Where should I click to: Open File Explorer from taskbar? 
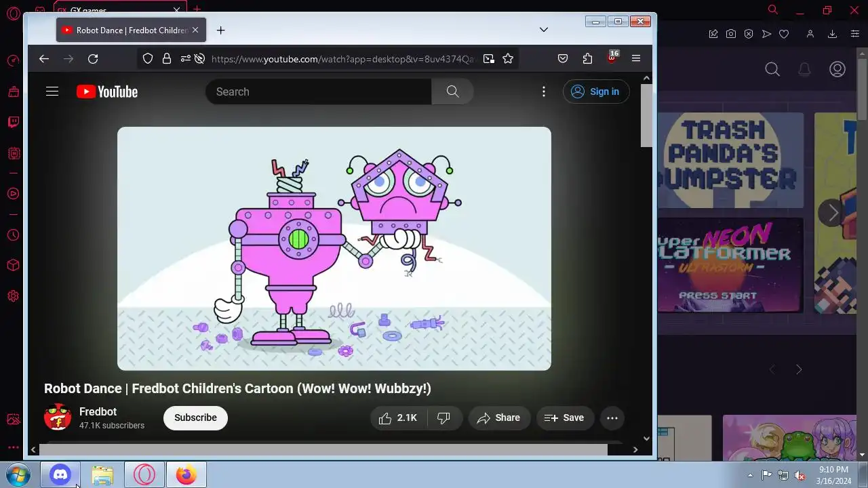coord(102,475)
